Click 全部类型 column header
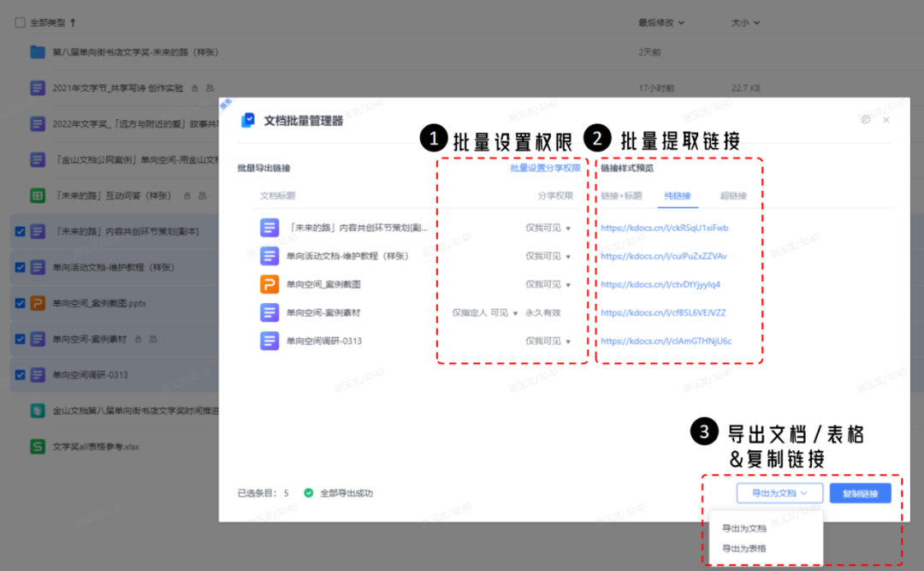Viewport: 924px width, 571px height. pyautogui.click(x=48, y=22)
